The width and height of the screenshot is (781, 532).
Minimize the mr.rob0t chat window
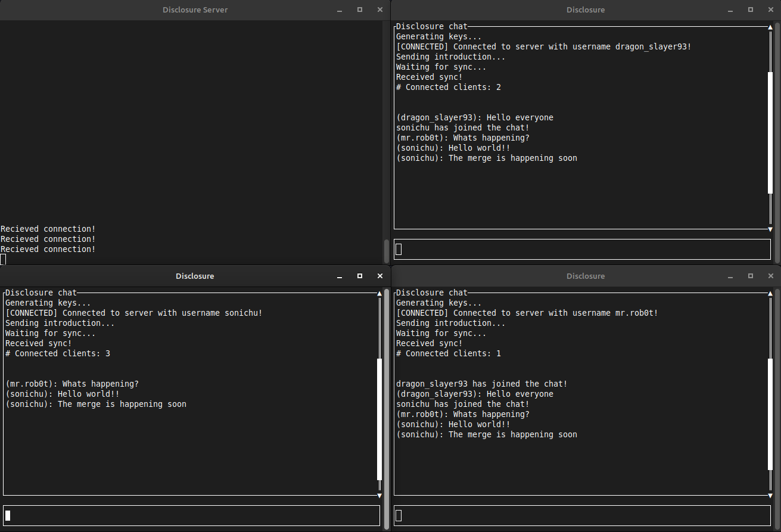click(730, 276)
